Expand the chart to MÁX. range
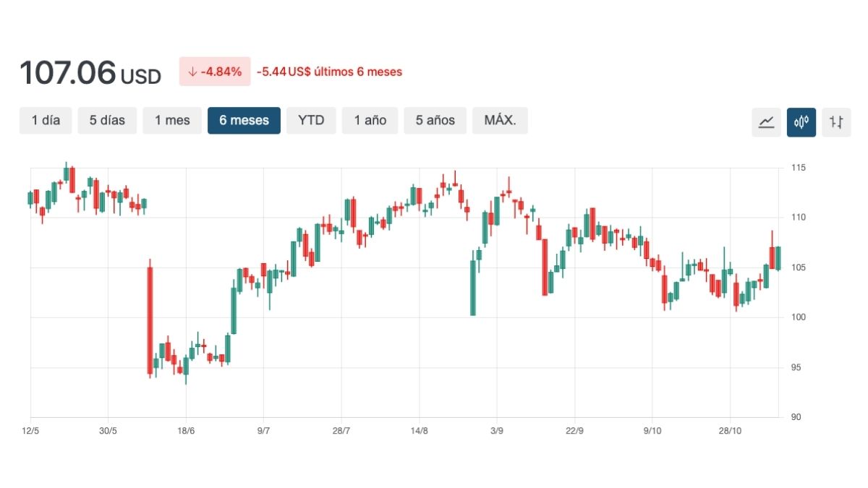 click(x=500, y=121)
